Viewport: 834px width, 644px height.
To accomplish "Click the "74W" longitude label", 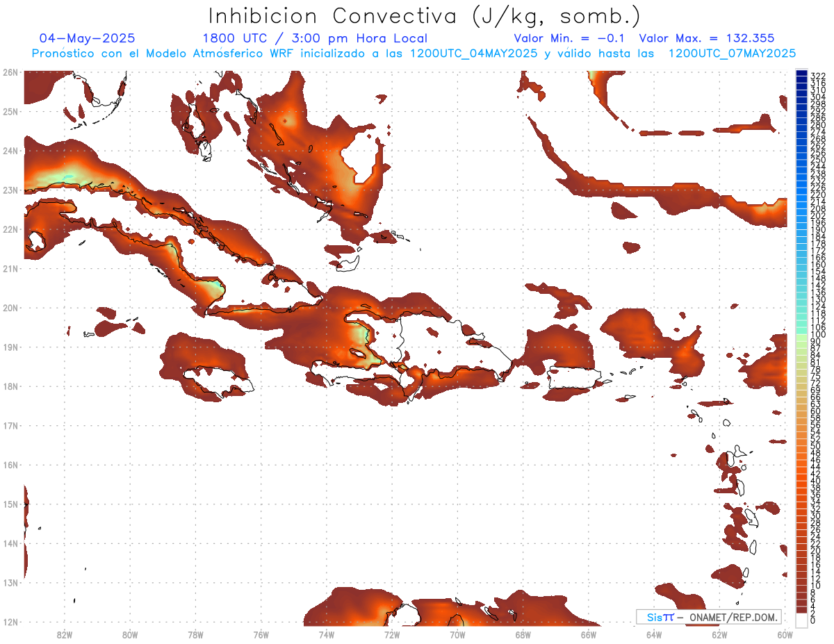I will [327, 634].
